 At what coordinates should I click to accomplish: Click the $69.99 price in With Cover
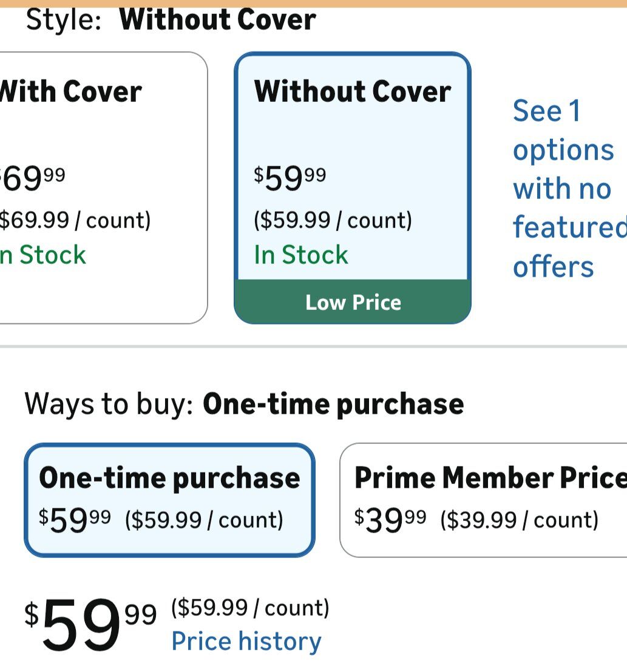(x=33, y=178)
